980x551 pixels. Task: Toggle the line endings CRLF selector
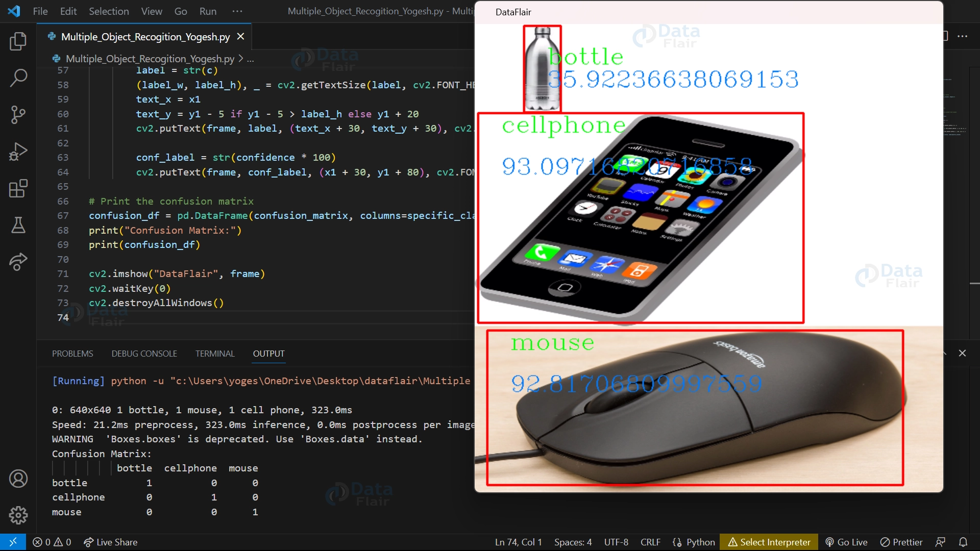coord(650,542)
